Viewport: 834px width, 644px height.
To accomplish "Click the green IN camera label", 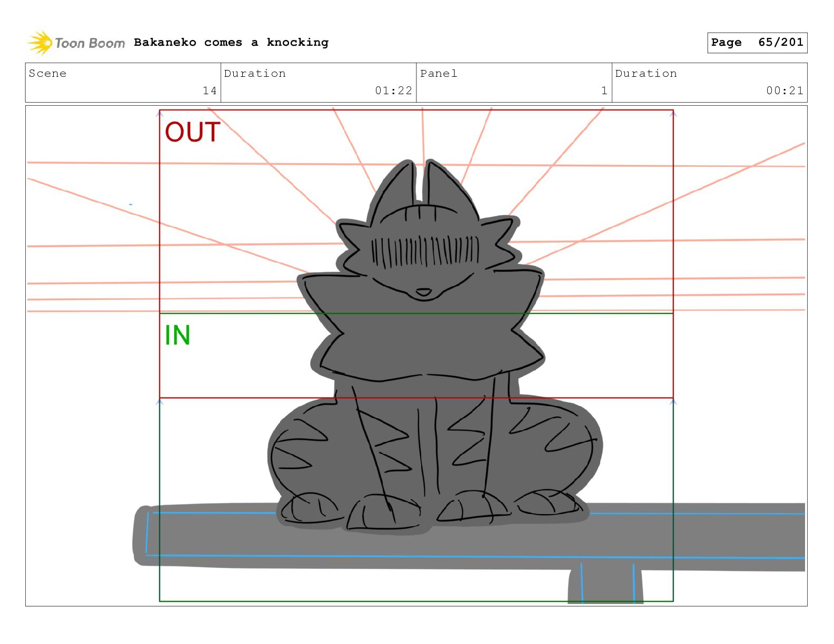I will coord(177,335).
